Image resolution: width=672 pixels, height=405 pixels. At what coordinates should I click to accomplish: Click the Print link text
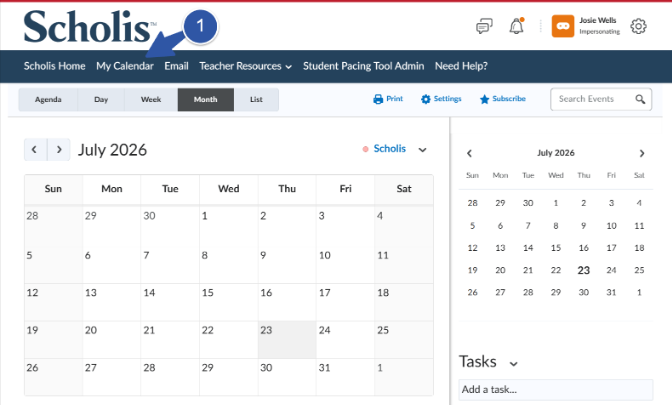395,99
